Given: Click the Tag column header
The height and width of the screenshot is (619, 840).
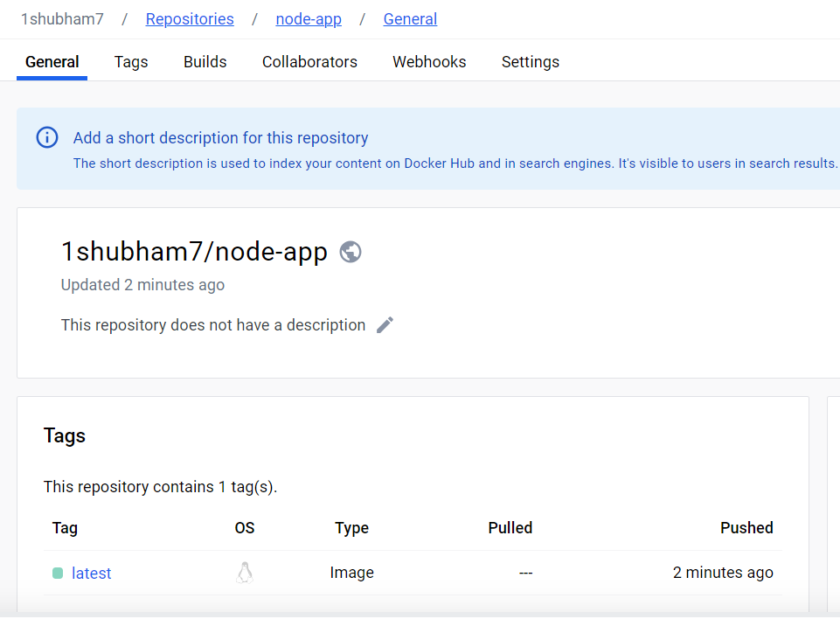Looking at the screenshot, I should click(65, 528).
